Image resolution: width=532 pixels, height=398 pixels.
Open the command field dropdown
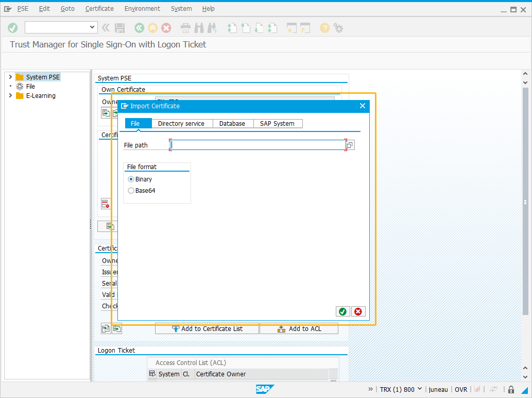[x=92, y=27]
